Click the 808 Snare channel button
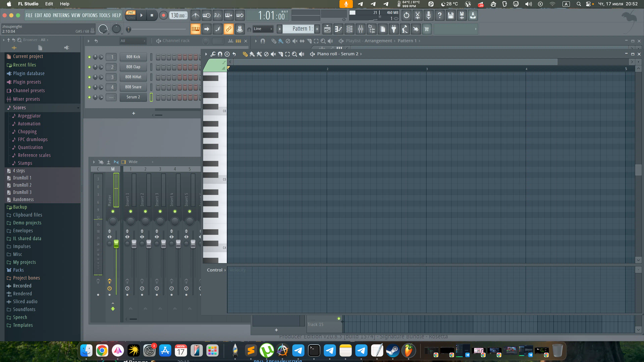 coord(133,87)
